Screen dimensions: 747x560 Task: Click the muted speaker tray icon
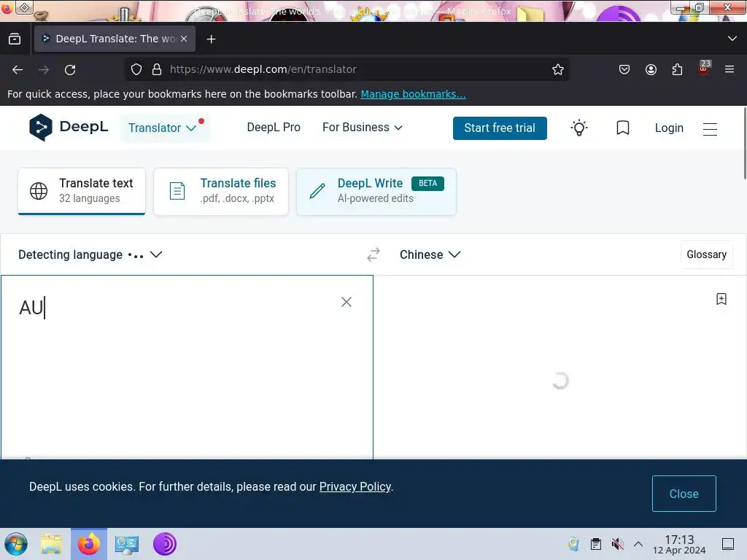coord(617,544)
